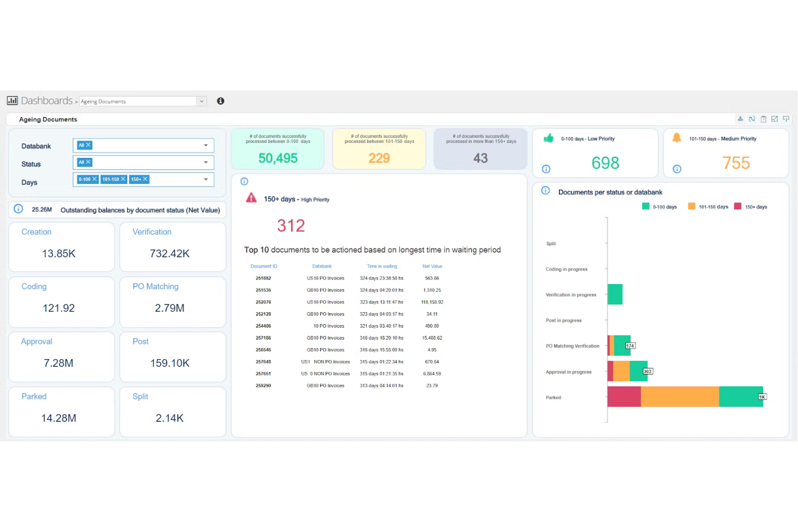Select the Net Value column header
This screenshot has height=532, width=798.
[x=432, y=266]
